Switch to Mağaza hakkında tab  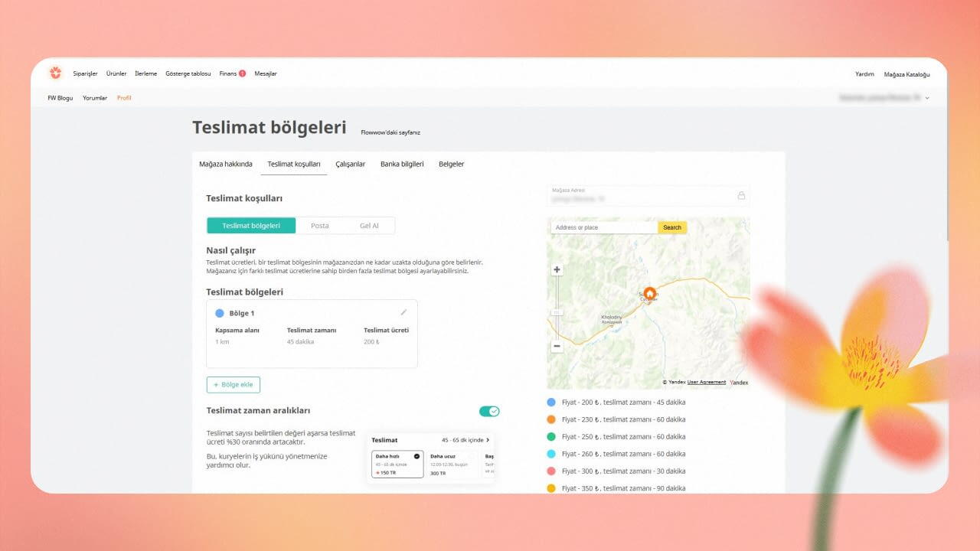(226, 164)
